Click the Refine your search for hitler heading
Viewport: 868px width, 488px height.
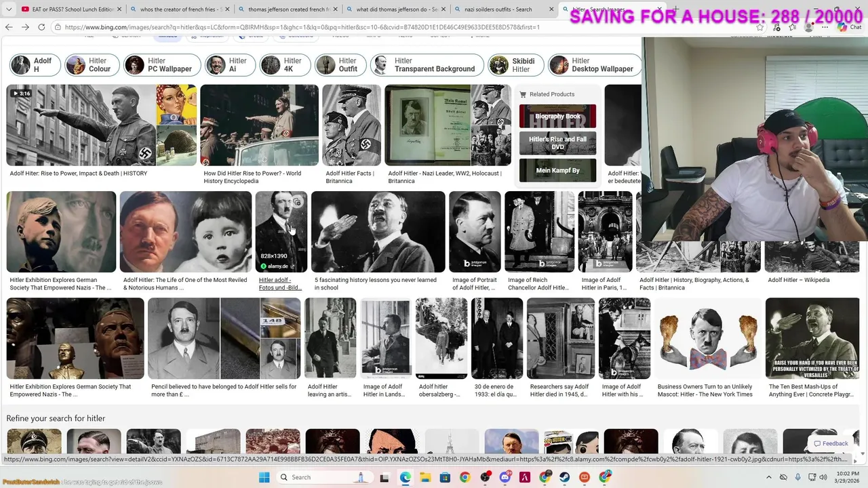pyautogui.click(x=56, y=418)
